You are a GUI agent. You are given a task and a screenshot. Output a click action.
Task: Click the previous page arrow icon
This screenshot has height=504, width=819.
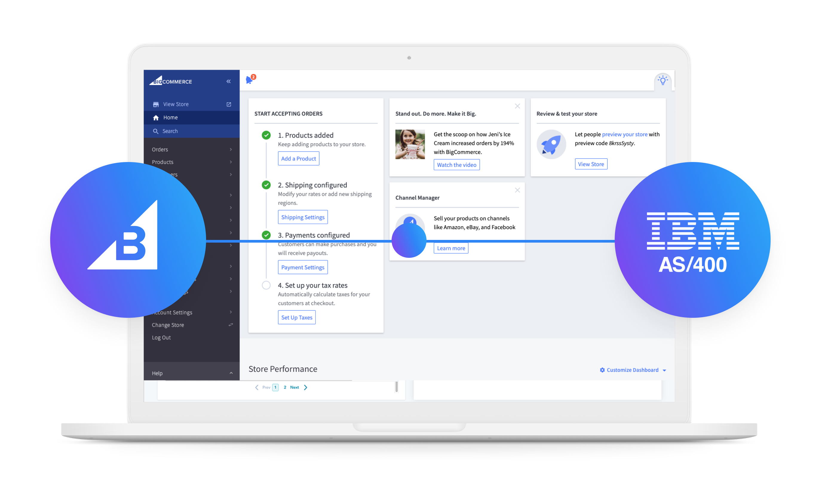click(257, 387)
